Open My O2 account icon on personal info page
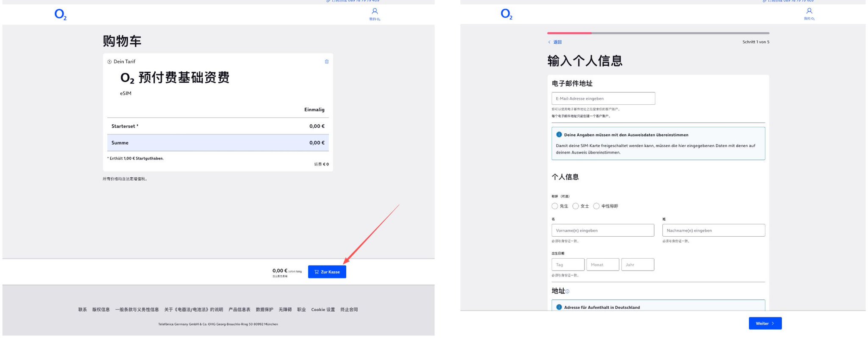The image size is (868, 338). coord(809,13)
